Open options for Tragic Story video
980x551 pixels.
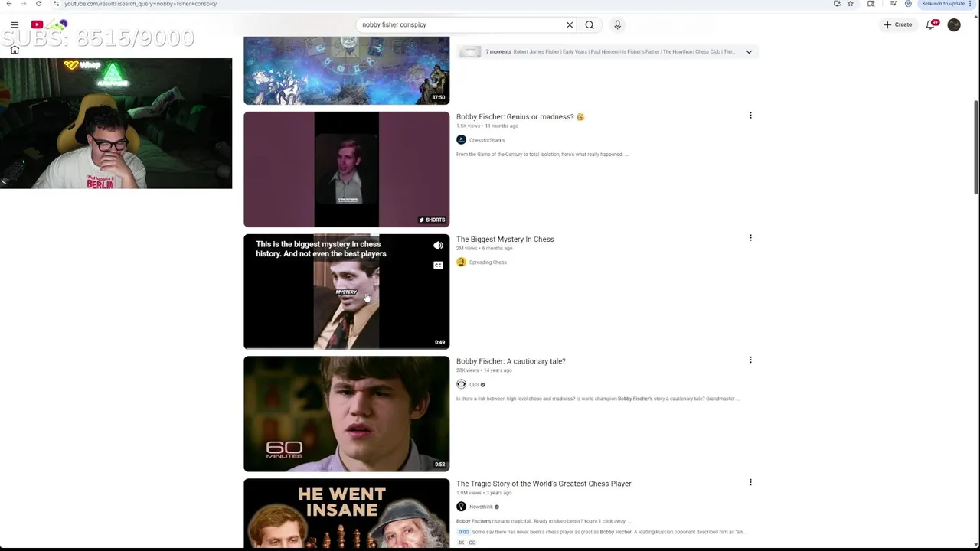tap(750, 482)
